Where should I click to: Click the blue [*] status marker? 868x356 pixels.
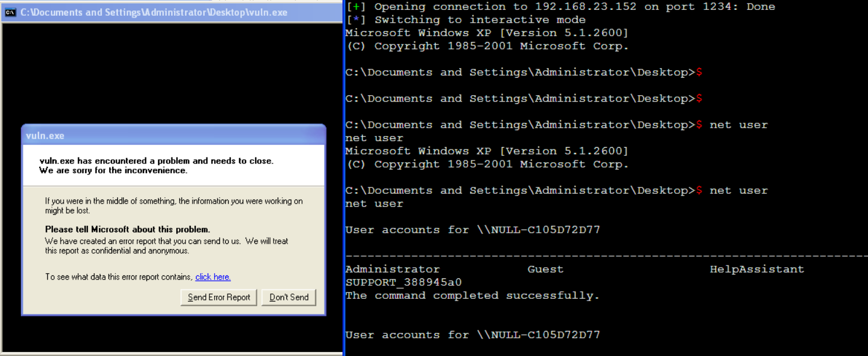point(355,20)
